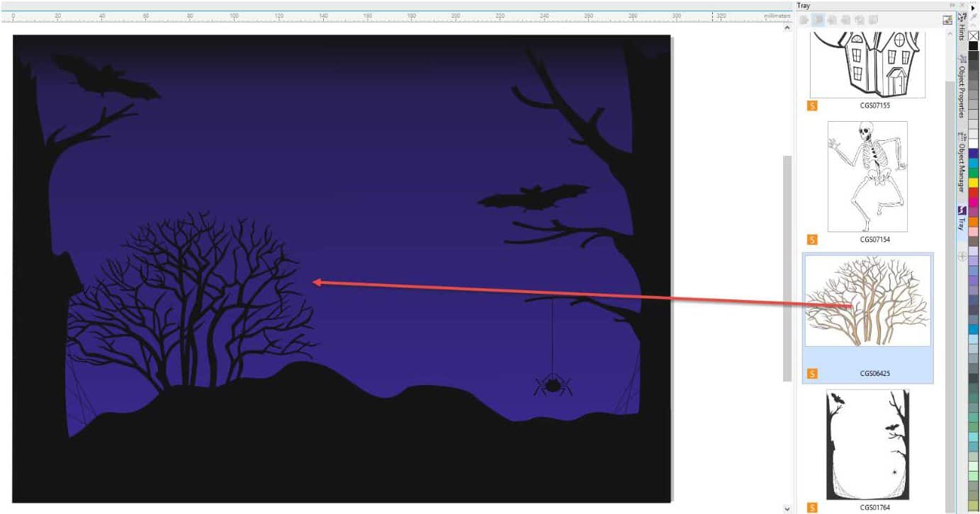Click the orange S badge on CGS01764 thumbnail
Viewport: 980px width, 514px height.
pos(812,506)
